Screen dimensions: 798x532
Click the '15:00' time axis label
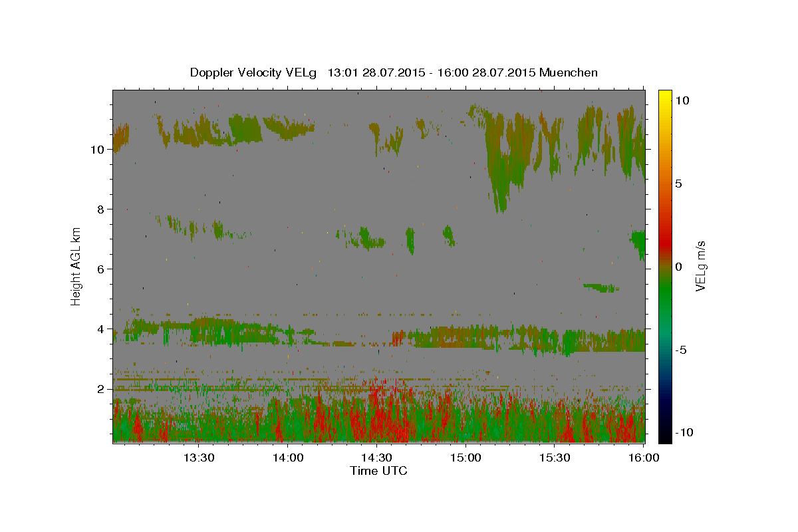(x=465, y=458)
